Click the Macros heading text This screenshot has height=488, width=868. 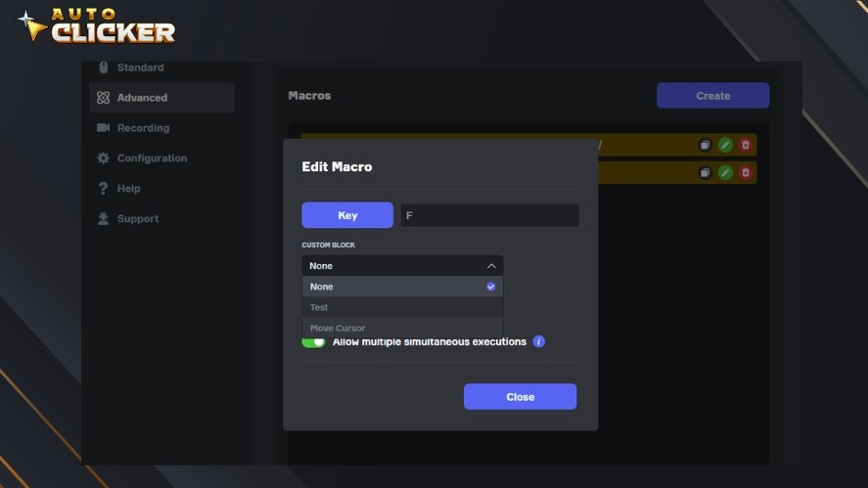coord(309,96)
